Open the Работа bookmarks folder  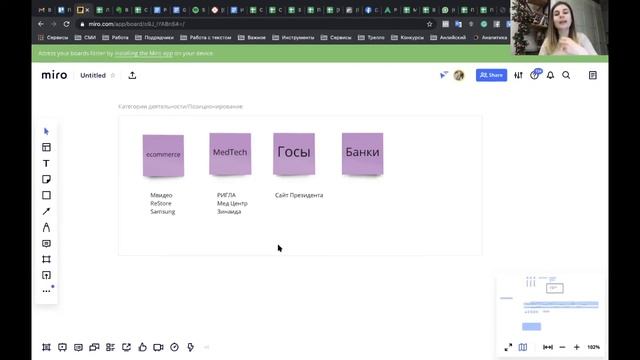pos(115,38)
